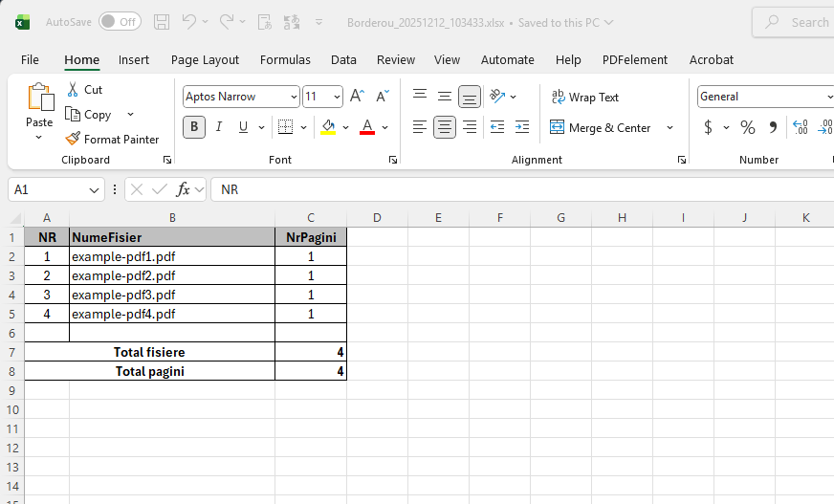Toggle Bold formatting
The image size is (834, 504).
(x=194, y=127)
